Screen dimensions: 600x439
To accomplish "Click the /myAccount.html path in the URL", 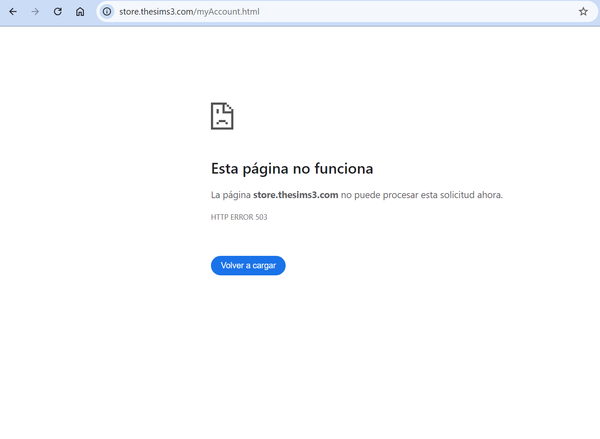I will coord(220,12).
